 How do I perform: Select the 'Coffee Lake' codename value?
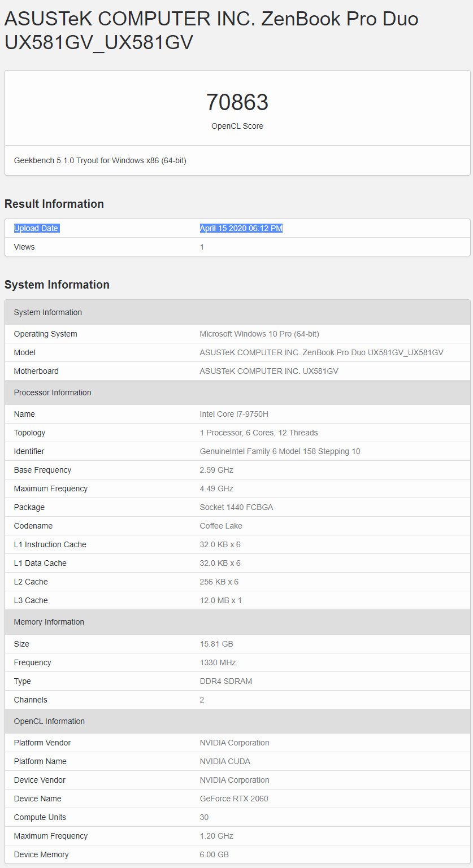pos(221,526)
